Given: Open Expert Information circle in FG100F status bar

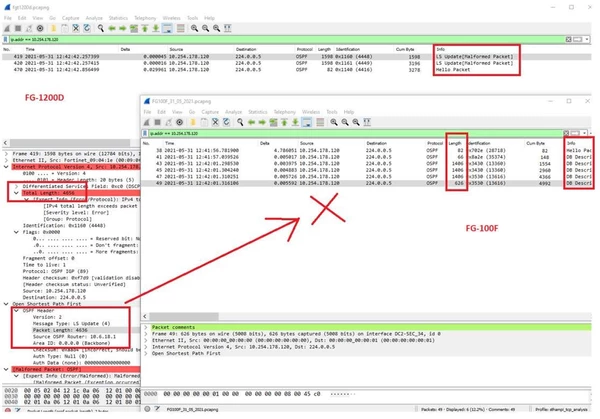Looking at the screenshot, I should click(147, 409).
